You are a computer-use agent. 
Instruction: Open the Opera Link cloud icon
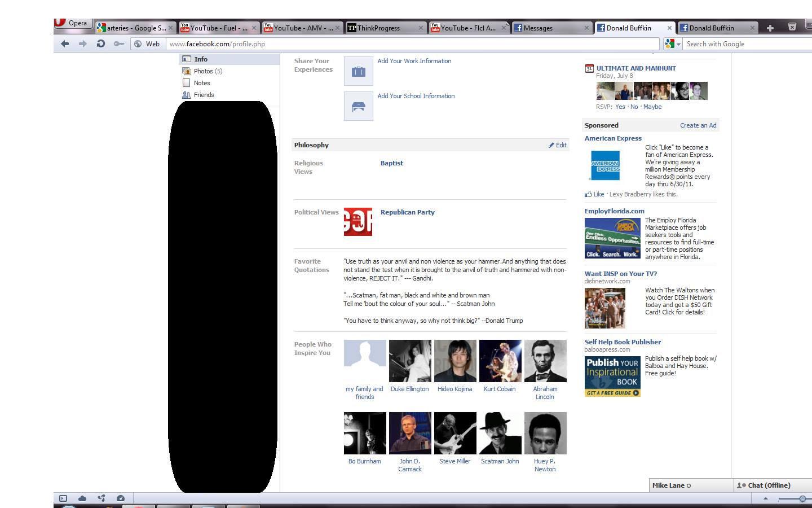click(82, 498)
